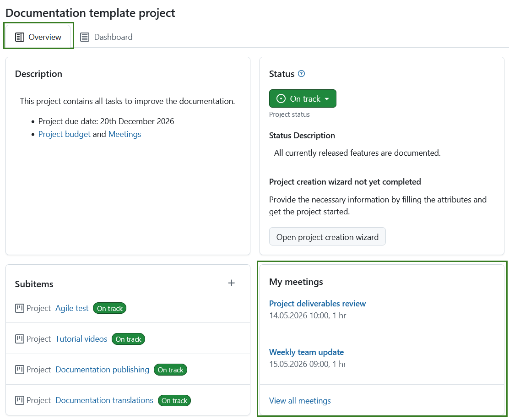Select On track badge next to Agile test

tap(110, 308)
